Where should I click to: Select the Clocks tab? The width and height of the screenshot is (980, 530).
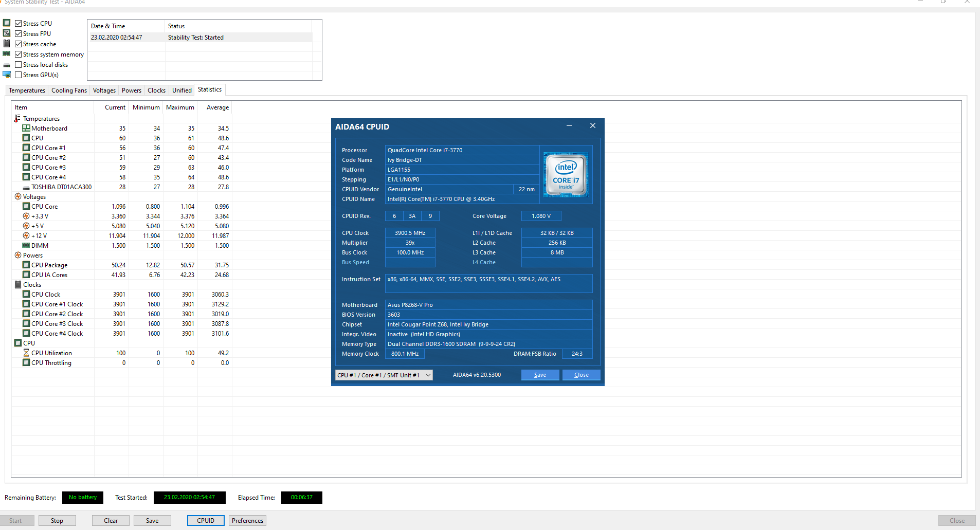tap(157, 90)
